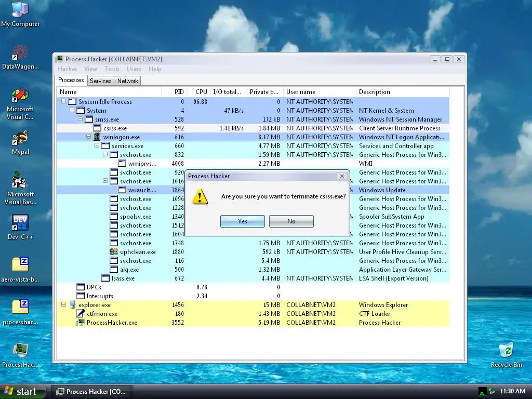Sort by I/O total column header
Viewport: 532px width, 399px height.
click(228, 92)
